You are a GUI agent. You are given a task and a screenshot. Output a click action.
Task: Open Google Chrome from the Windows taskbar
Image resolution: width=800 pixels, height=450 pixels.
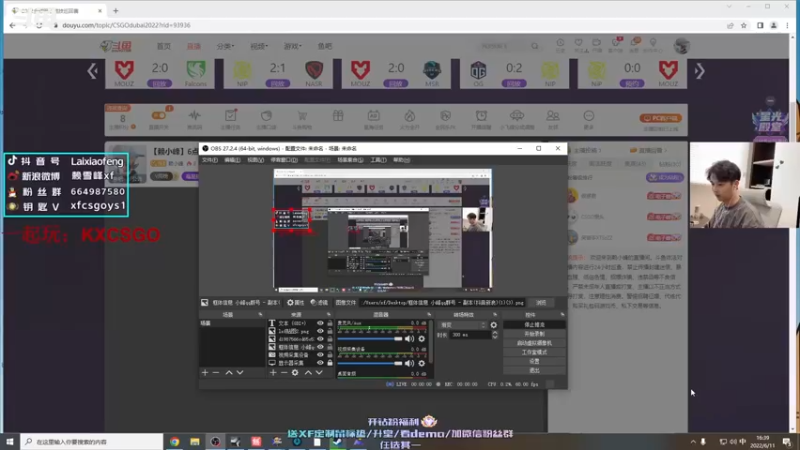(174, 442)
